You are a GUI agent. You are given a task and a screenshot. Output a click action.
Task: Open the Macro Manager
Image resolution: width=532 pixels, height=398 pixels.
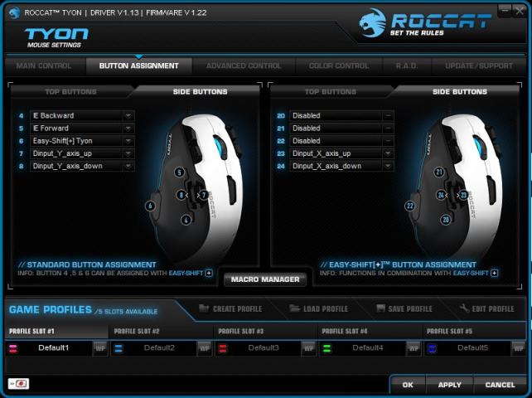(x=265, y=279)
